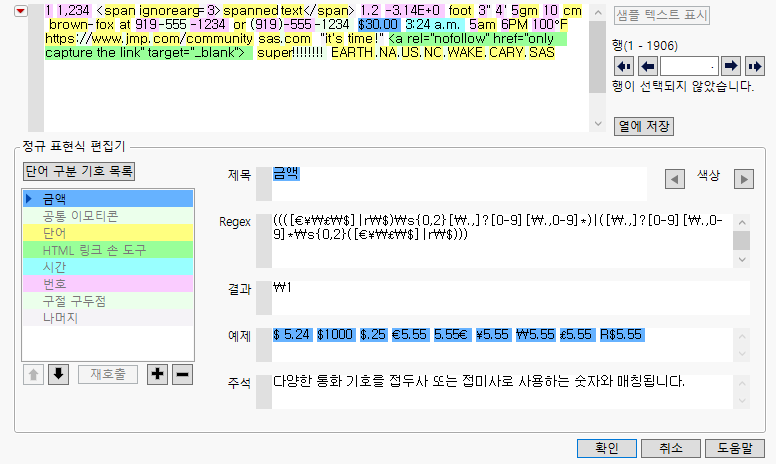Image resolution: width=776 pixels, height=464 pixels.
Task: Click the https://www.jmp.com/community sample text
Action: pos(148,39)
